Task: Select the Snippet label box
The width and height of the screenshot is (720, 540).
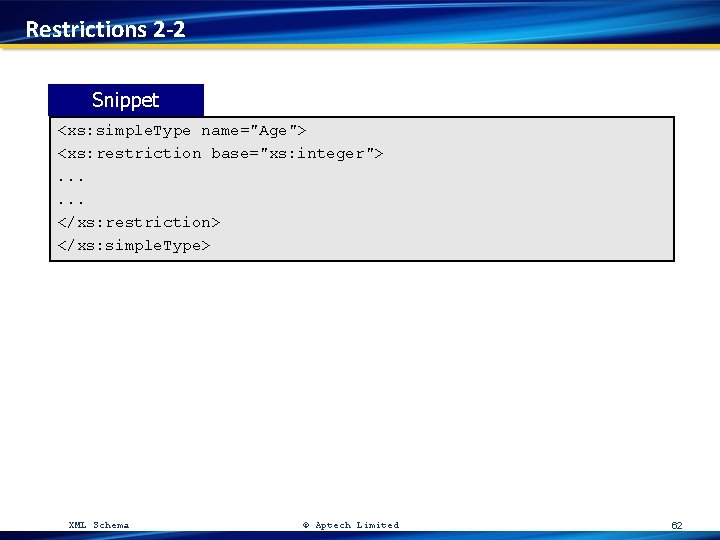Action: coord(126,100)
